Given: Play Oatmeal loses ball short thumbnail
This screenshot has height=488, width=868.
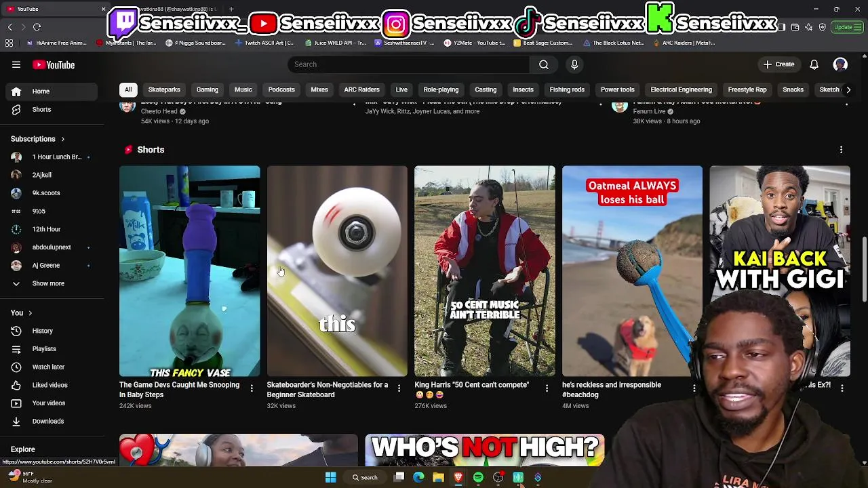Looking at the screenshot, I should click(632, 271).
